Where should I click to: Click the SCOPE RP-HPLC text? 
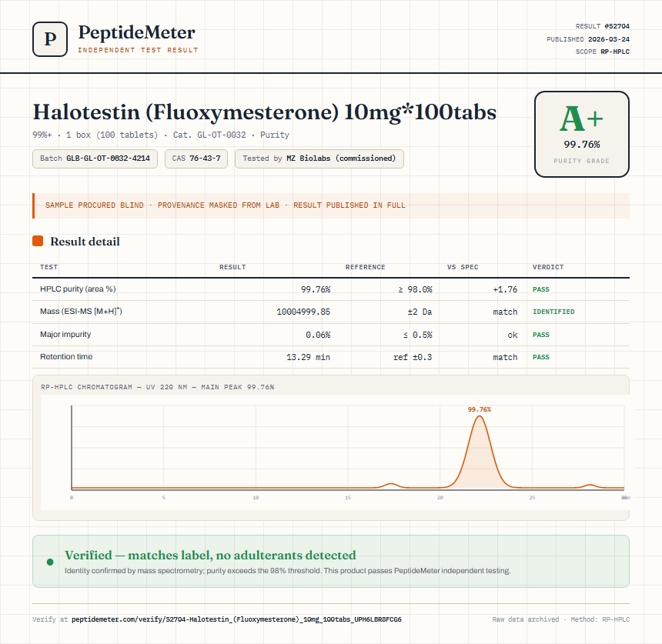tap(603, 52)
